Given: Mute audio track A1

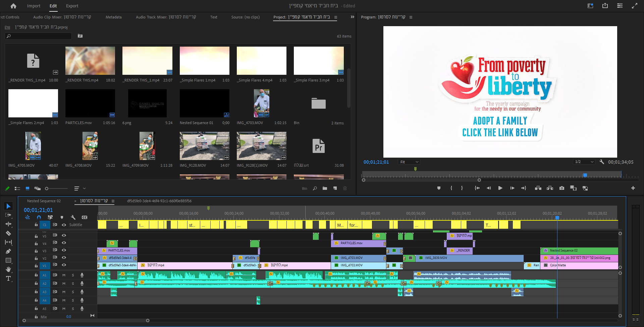Looking at the screenshot, I should click(64, 275).
